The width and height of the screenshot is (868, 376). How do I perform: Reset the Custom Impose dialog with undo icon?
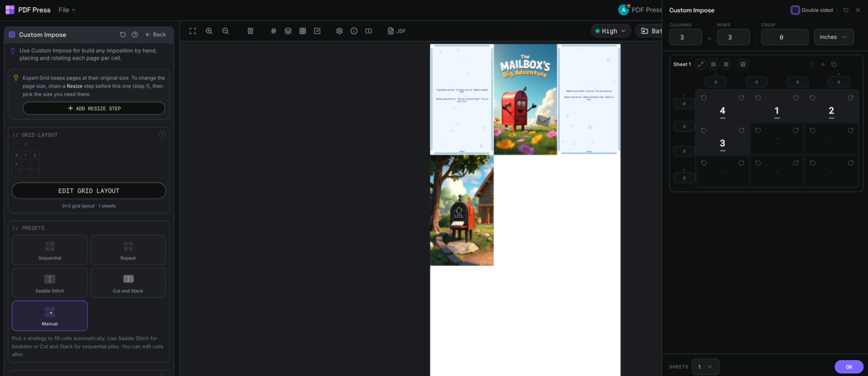click(x=846, y=10)
